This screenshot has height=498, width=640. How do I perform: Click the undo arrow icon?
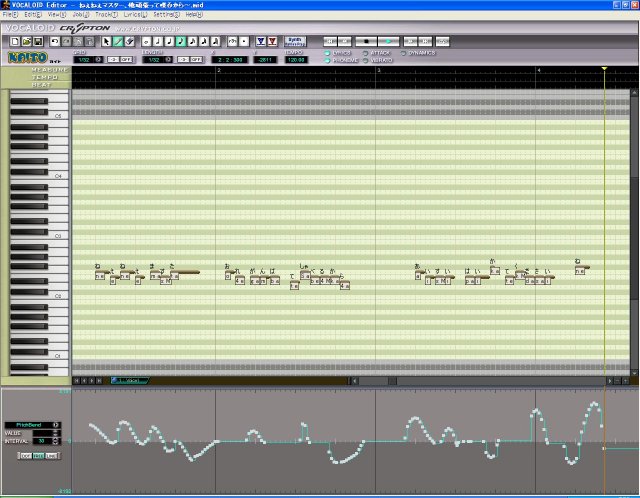point(55,42)
